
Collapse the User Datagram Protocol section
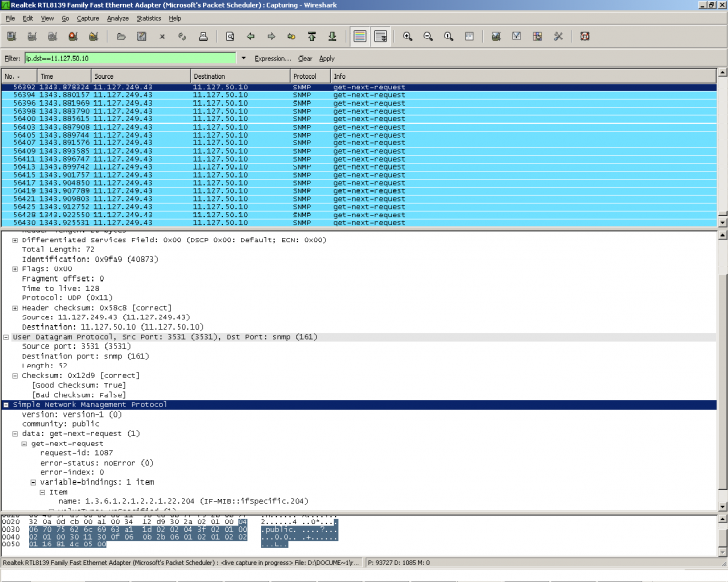(x=6, y=338)
